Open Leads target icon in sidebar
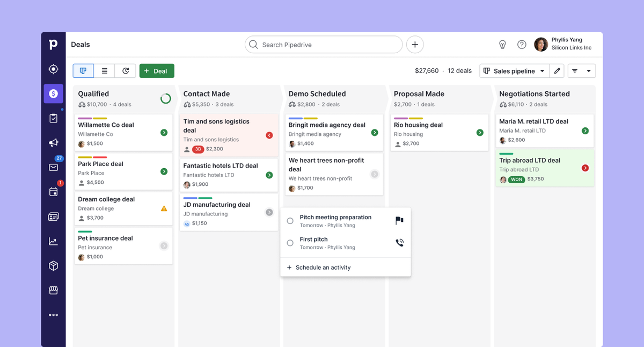 click(53, 69)
